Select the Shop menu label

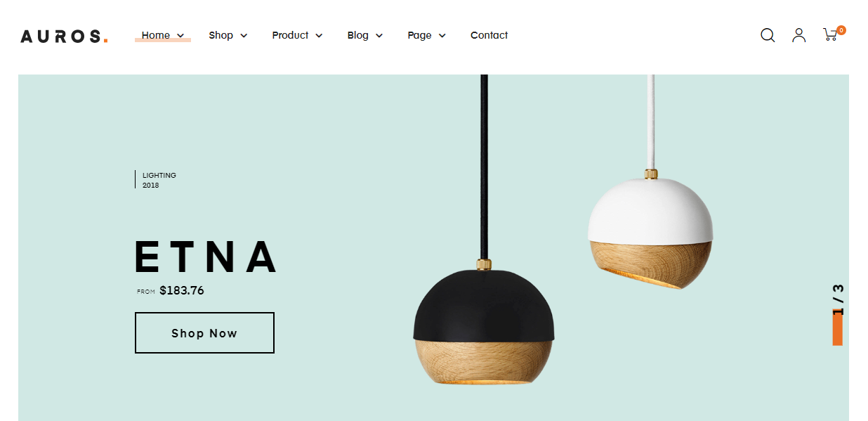click(221, 35)
